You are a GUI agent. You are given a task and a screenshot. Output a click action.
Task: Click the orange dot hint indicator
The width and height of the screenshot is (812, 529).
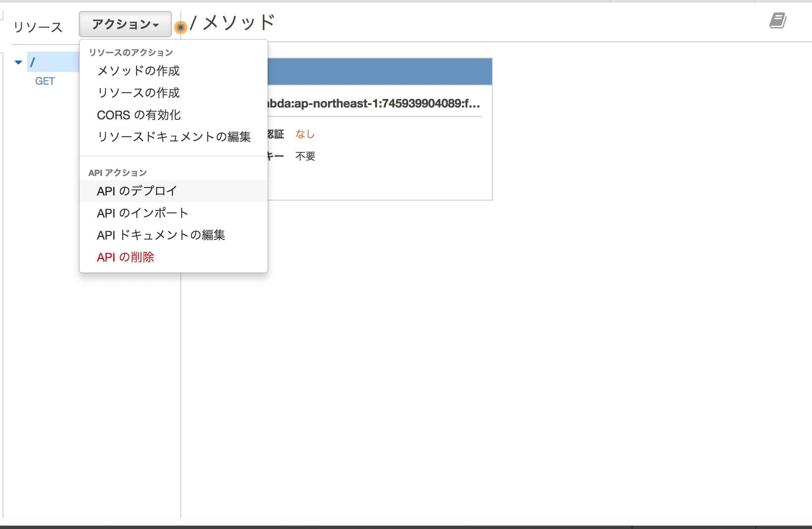(181, 28)
